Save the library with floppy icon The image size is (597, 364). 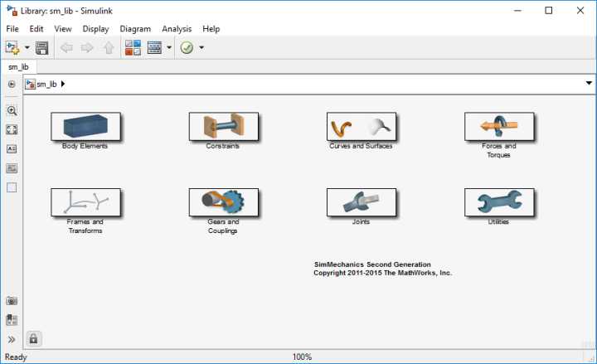41,48
